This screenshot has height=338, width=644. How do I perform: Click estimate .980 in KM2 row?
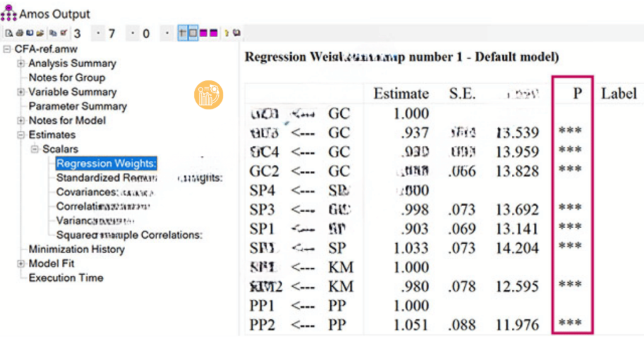click(x=415, y=286)
